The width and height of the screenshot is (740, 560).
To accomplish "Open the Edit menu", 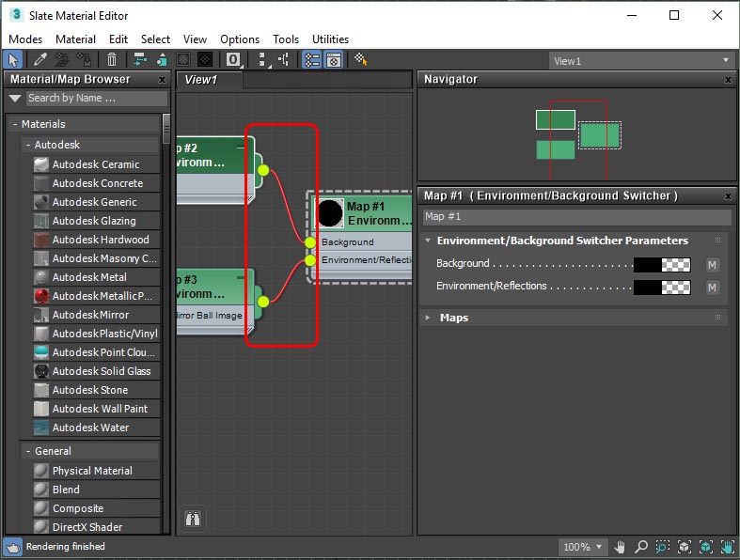I will (x=118, y=39).
